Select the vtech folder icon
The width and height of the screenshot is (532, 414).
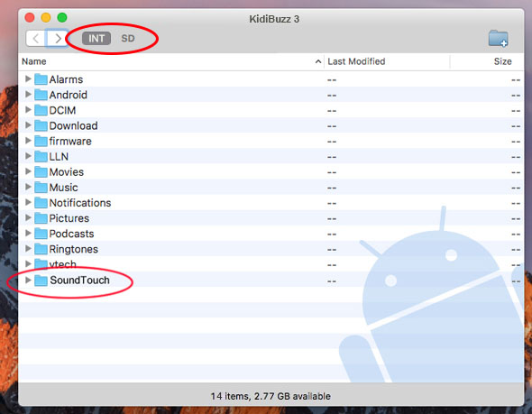(x=41, y=264)
